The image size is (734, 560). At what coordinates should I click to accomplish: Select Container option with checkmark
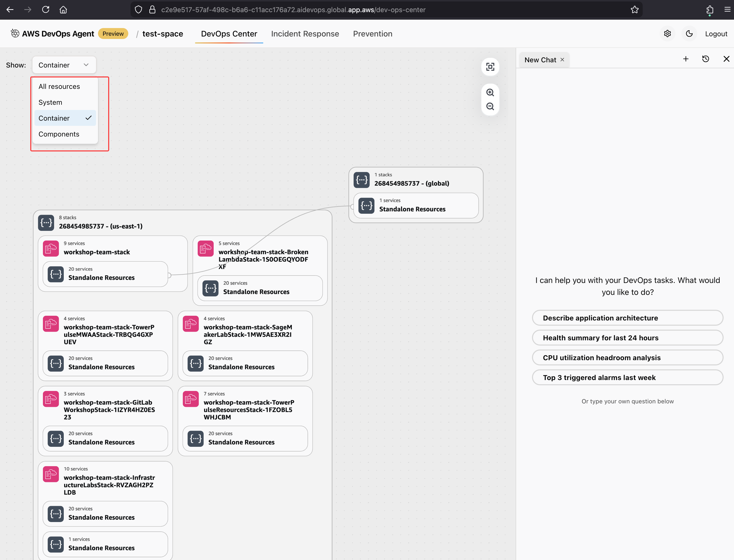65,118
